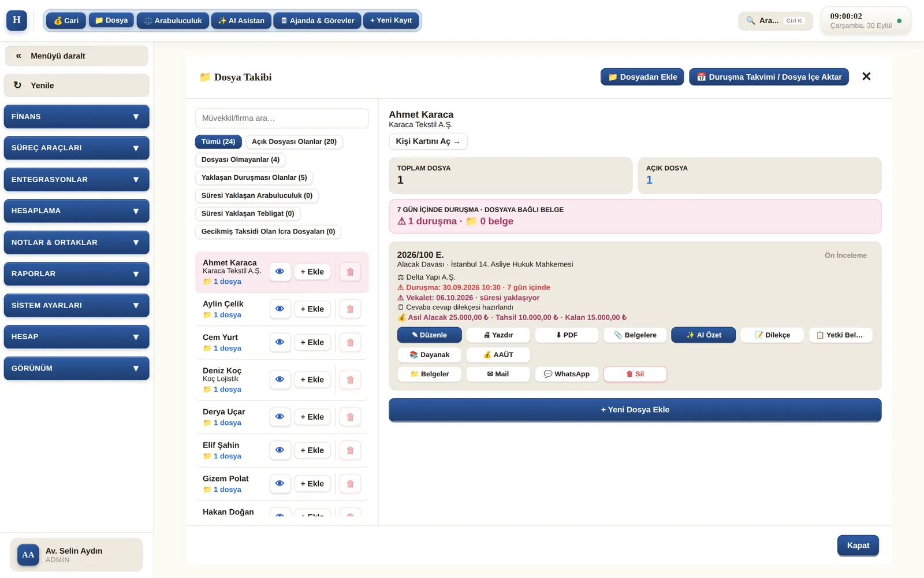Open the Arabuluculuk top menu item
The height and width of the screenshot is (578, 924).
(173, 21)
